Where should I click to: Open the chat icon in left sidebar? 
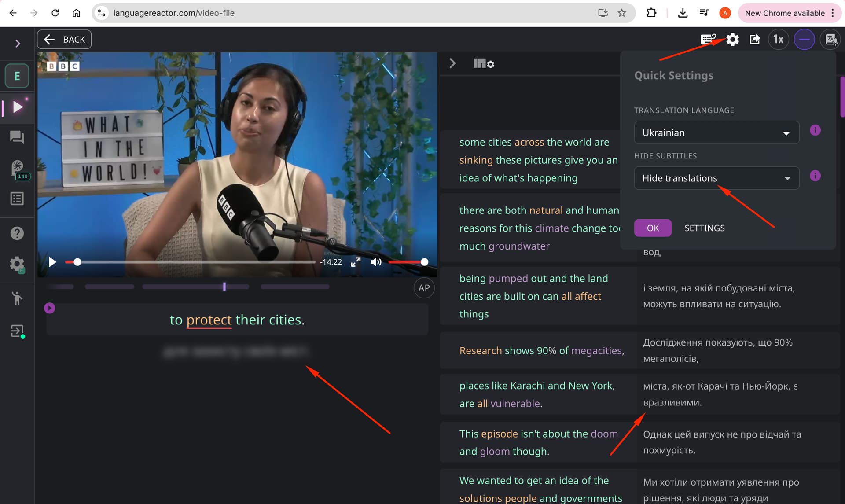pyautogui.click(x=17, y=137)
